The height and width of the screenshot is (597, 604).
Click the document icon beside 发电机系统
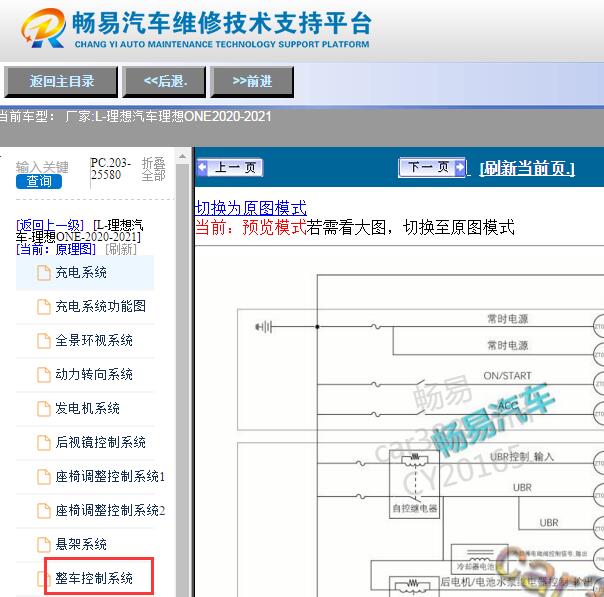(44, 409)
